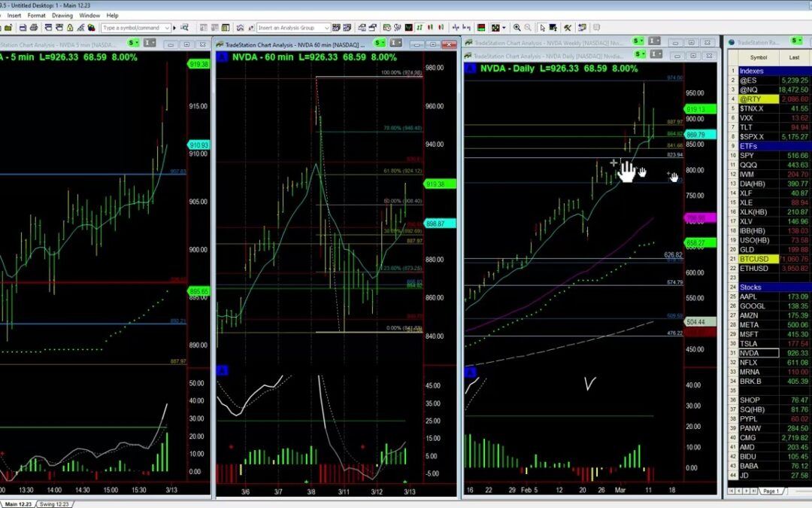Click the yellow window layout toolbar icon
812x508 pixels.
pos(226,28)
